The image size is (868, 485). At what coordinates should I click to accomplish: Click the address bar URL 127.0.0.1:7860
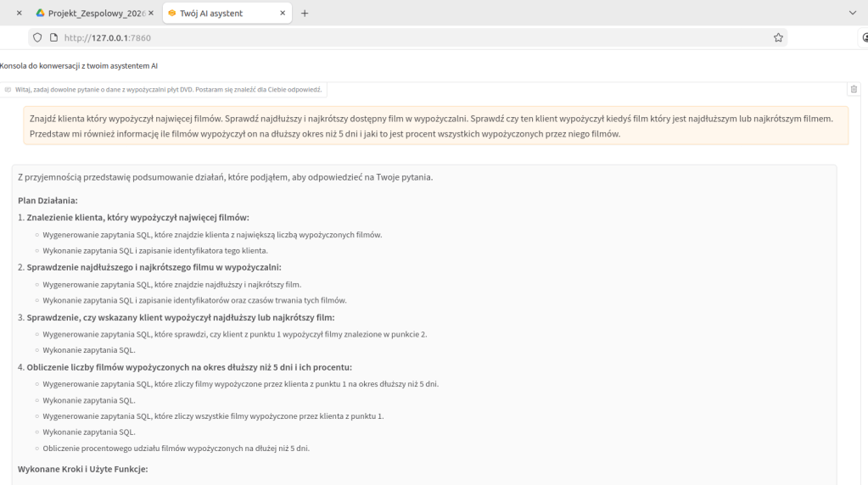(109, 37)
